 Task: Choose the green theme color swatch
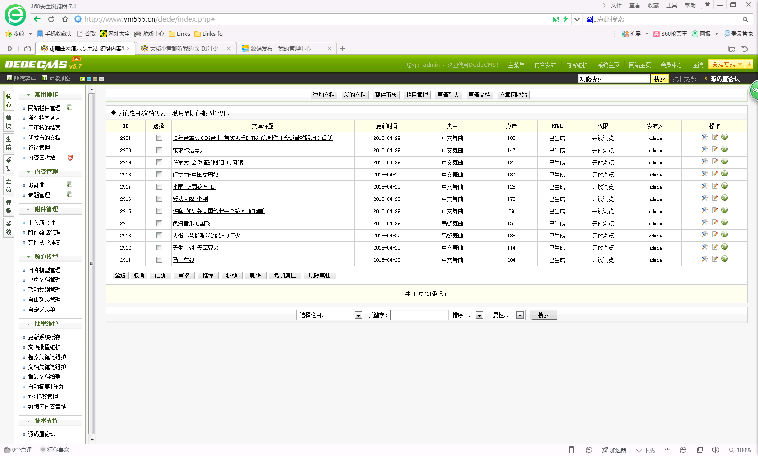[x=83, y=78]
